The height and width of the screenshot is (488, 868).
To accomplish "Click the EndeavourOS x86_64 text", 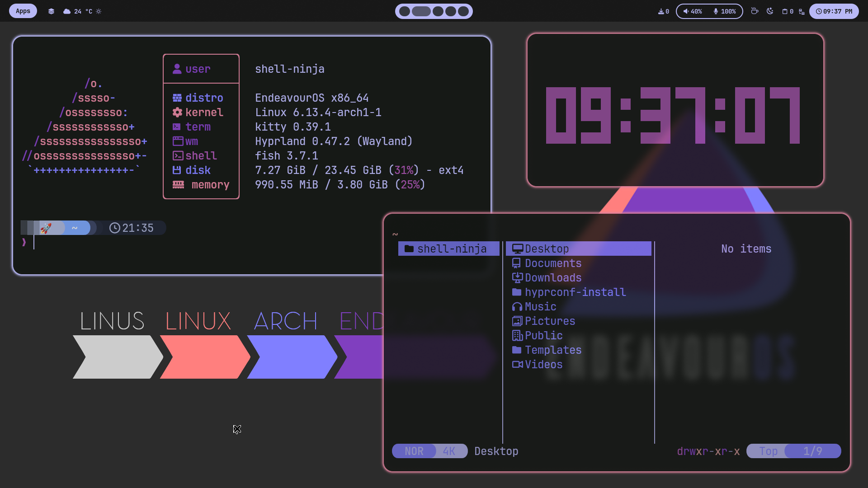I will click(312, 98).
